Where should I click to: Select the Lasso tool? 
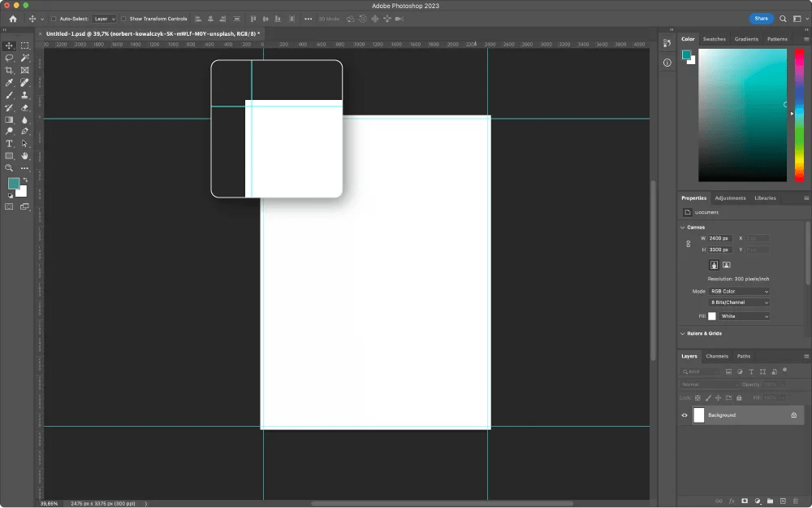[8, 59]
